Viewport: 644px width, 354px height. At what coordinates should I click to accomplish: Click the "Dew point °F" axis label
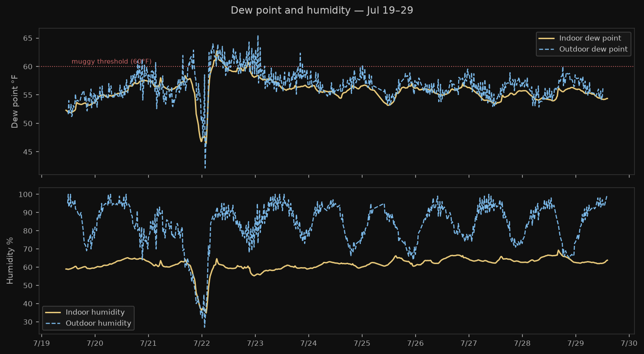click(15, 101)
